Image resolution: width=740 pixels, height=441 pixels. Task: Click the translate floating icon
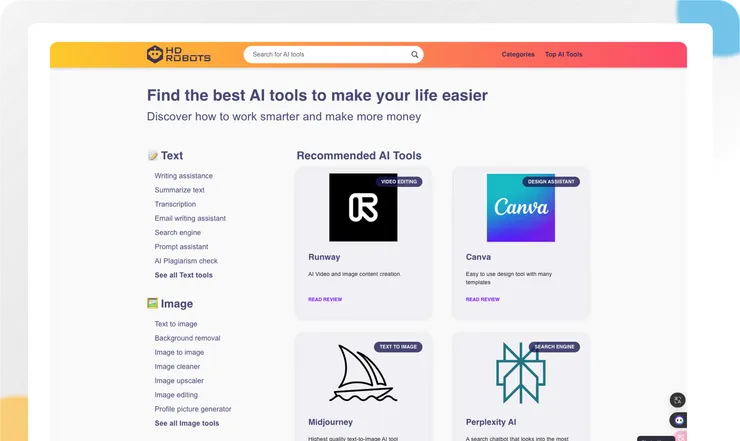677,400
